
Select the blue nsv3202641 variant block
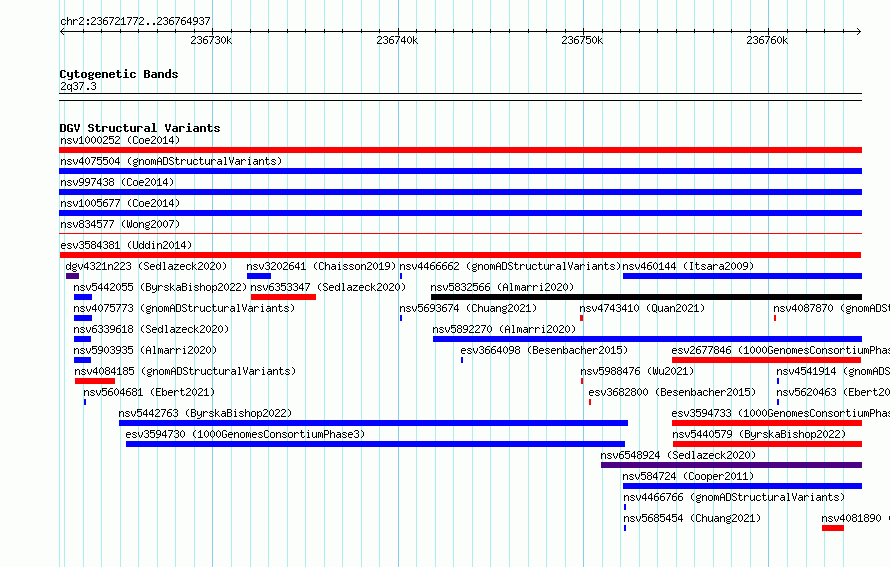(259, 276)
